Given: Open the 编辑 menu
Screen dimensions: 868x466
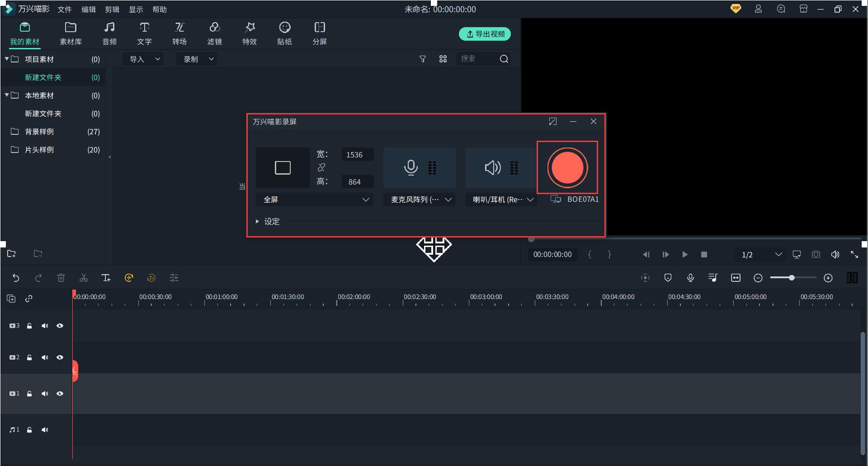Looking at the screenshot, I should (88, 10).
